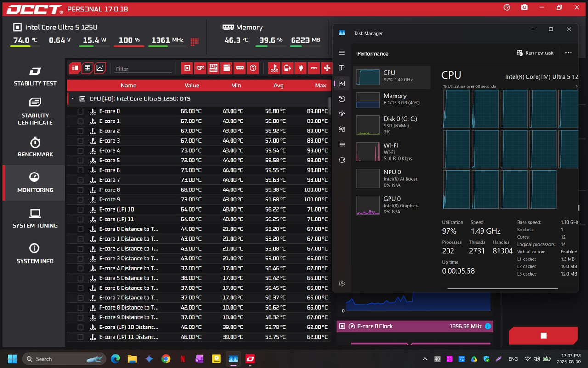
Task: Open the Stability Test section
Action: 35,76
